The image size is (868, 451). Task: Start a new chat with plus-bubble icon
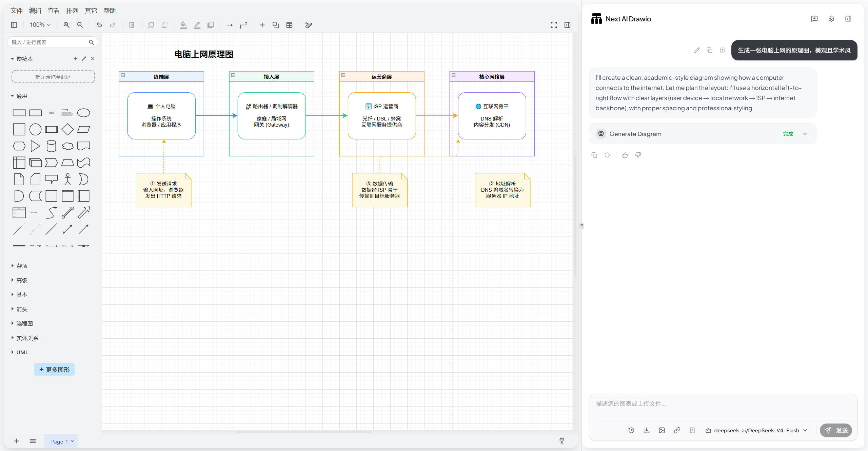pos(814,19)
